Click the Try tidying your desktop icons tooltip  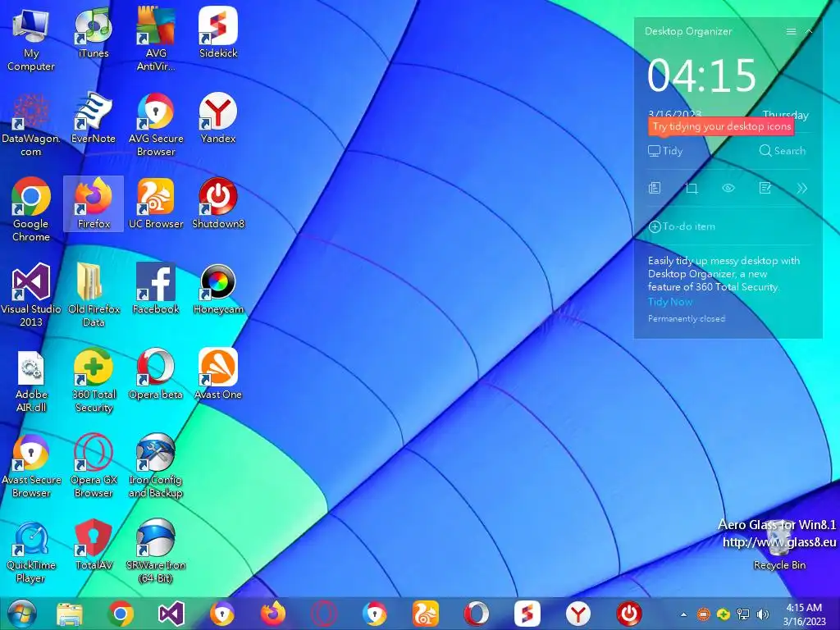click(x=721, y=126)
